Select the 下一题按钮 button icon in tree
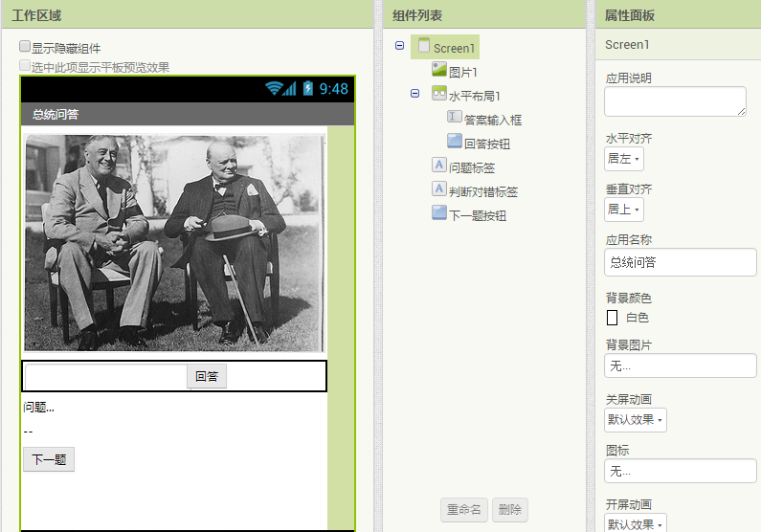This screenshot has width=761, height=532. (x=439, y=213)
